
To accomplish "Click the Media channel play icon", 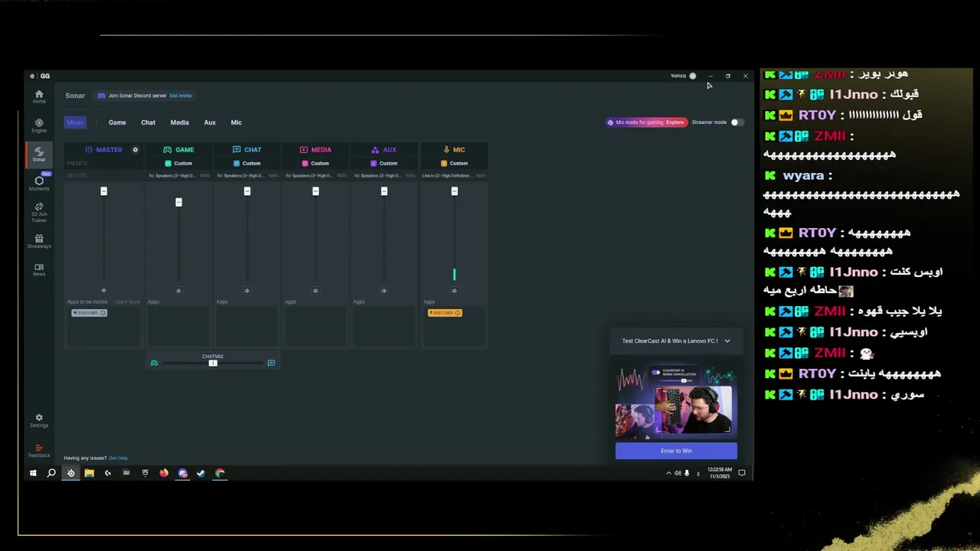I will pos(304,150).
